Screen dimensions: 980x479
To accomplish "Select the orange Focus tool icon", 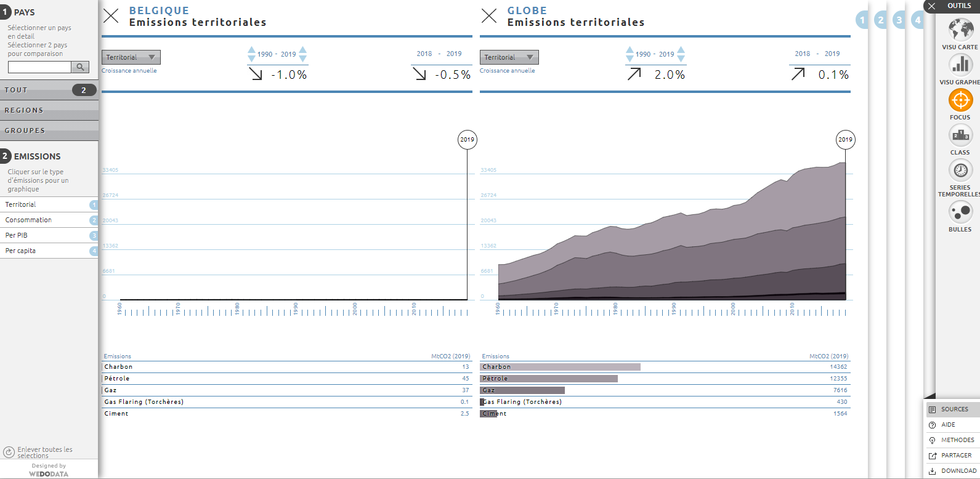I will pyautogui.click(x=960, y=100).
